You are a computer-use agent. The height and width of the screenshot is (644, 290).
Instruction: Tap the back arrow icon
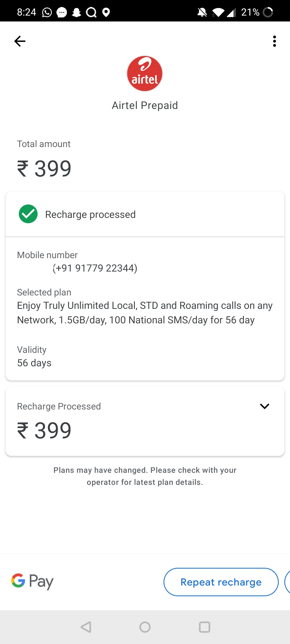pyautogui.click(x=20, y=41)
